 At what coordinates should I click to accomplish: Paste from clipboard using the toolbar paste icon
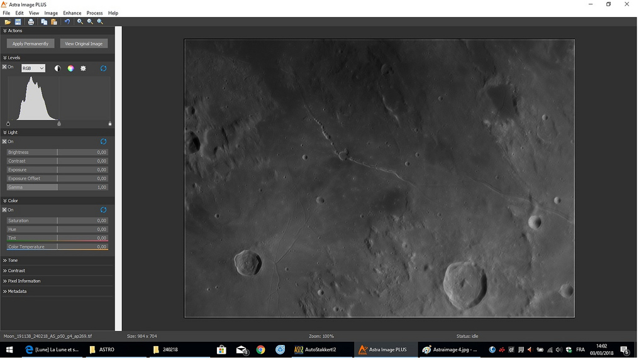(54, 22)
